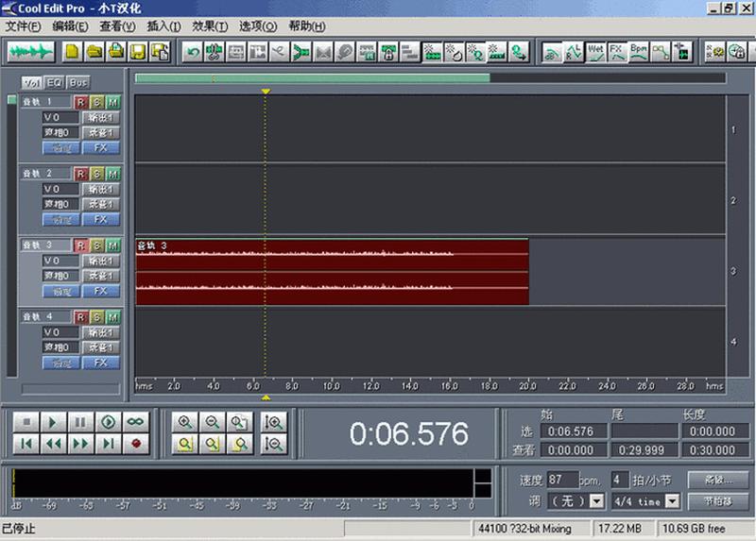Click the Pause transport button
Image resolution: width=756 pixels, height=541 pixels.
80,422
